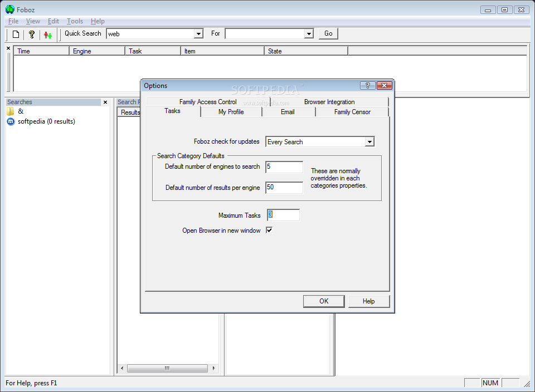The image size is (535, 392).
Task: Switch to the Family Censor tab
Action: point(352,112)
